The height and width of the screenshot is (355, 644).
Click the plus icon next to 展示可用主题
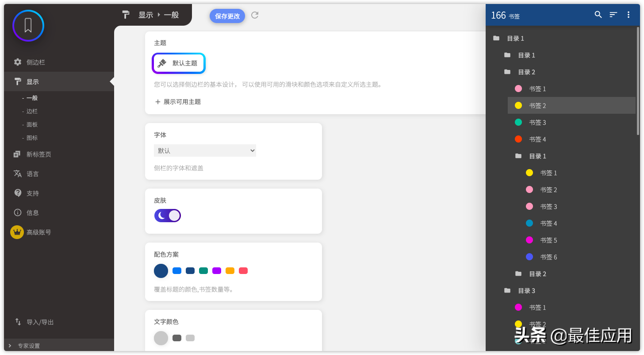(158, 101)
